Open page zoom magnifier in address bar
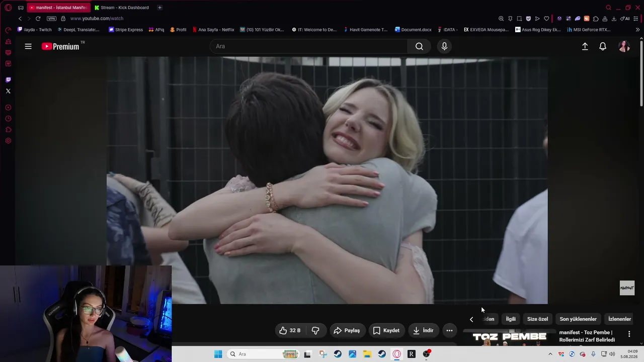The image size is (644, 362). 501,19
